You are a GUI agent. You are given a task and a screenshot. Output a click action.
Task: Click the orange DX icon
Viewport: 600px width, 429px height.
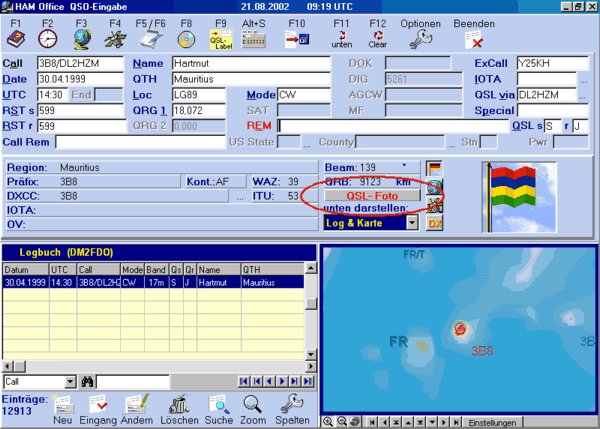coord(435,223)
